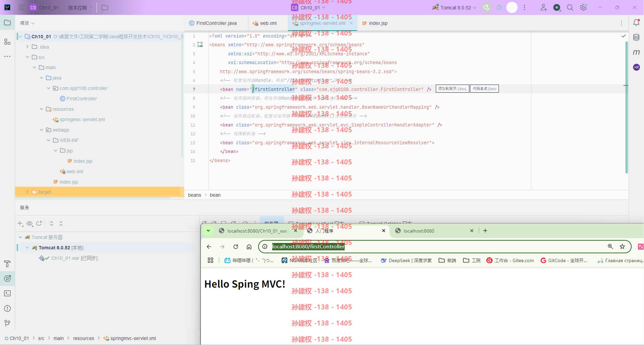Image resolution: width=644 pixels, height=345 pixels.
Task: Bookmark page with star icon
Action: [623, 247]
